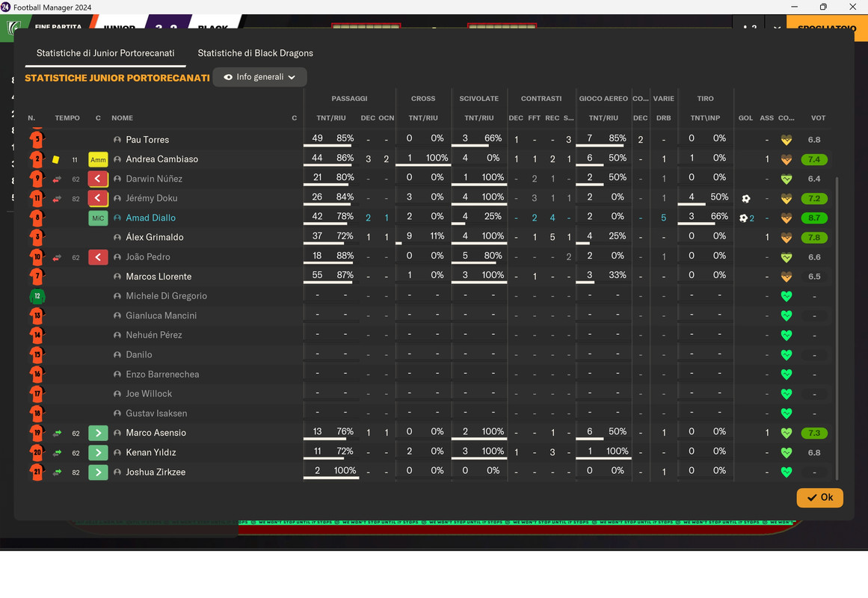Click substituted-off arrow icon for João Pedro

98,257
